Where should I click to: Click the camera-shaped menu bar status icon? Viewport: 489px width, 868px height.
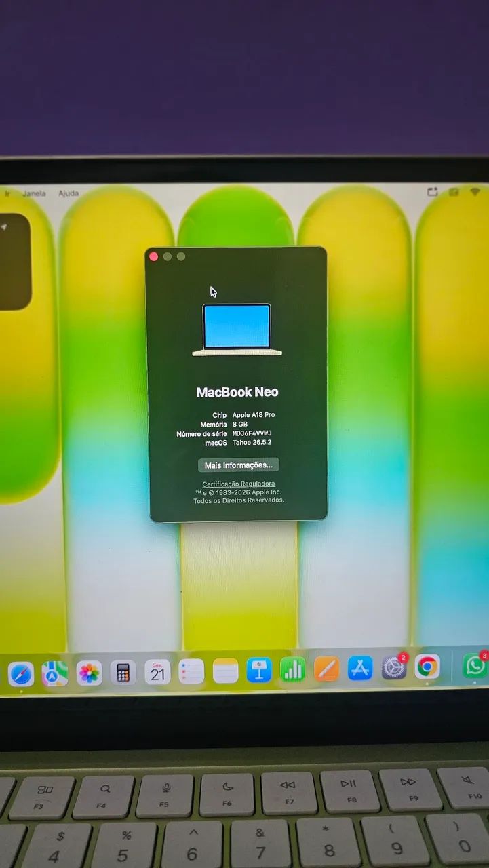pos(454,193)
